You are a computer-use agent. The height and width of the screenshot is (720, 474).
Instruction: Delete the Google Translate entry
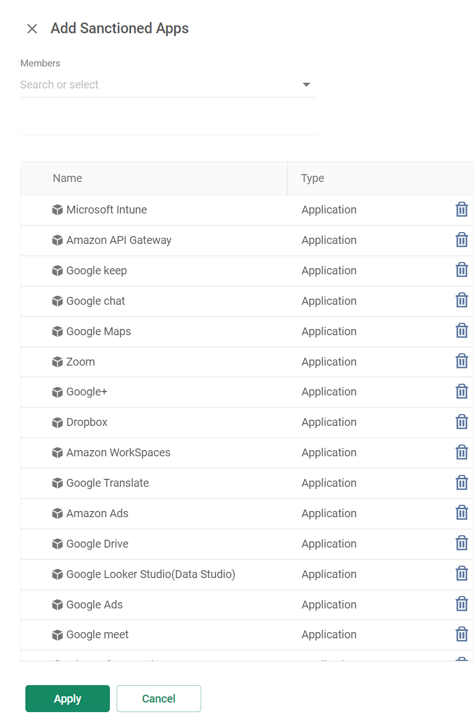tap(462, 483)
